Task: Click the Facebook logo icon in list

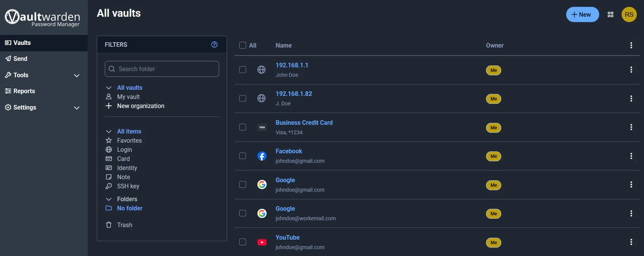Action: (262, 156)
